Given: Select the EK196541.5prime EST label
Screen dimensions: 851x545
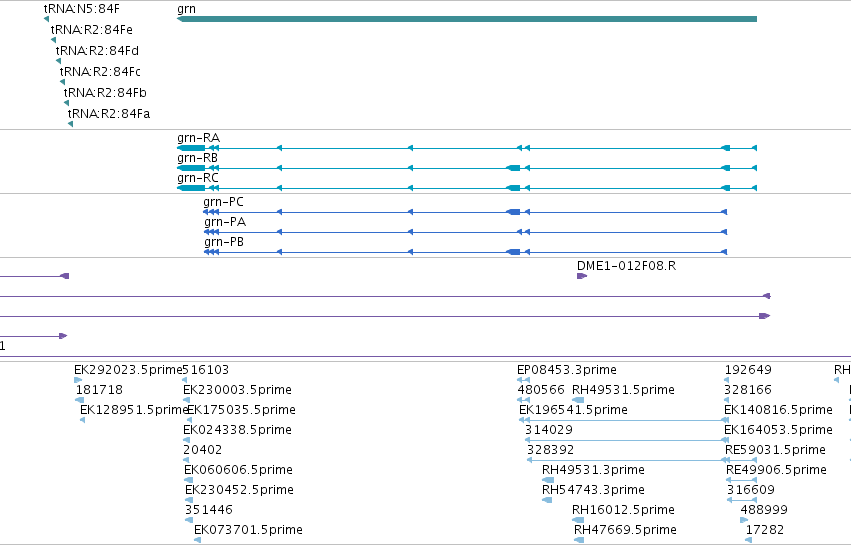Looking at the screenshot, I should (573, 410).
